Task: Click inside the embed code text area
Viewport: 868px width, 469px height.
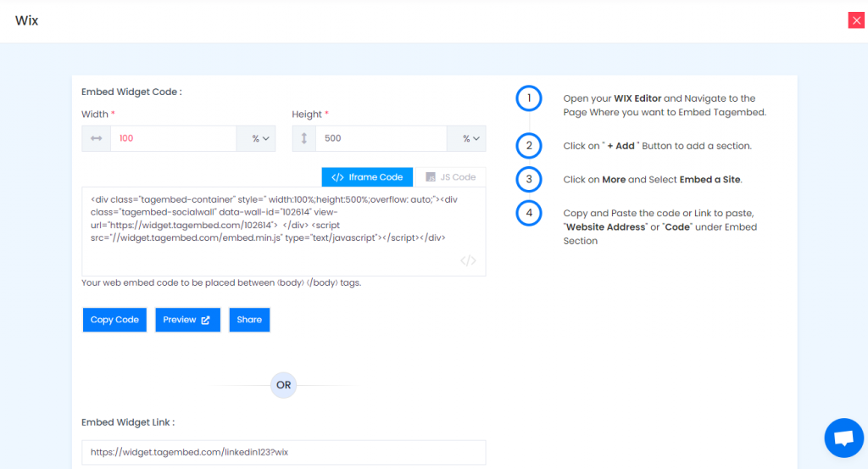Action: point(283,232)
